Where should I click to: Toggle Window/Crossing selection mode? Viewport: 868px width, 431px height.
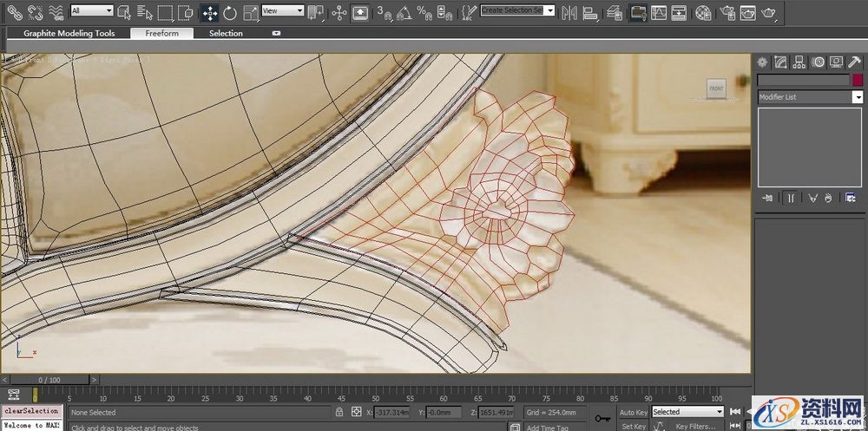click(186, 12)
